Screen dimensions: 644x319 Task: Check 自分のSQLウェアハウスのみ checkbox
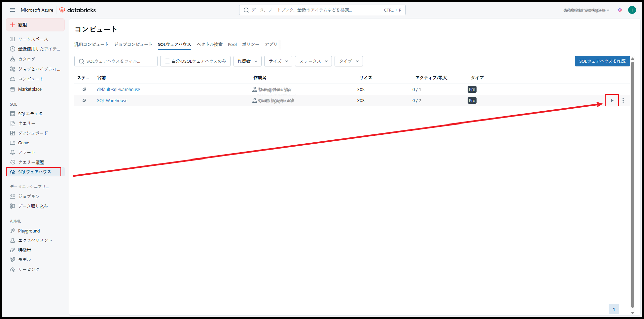[167, 61]
